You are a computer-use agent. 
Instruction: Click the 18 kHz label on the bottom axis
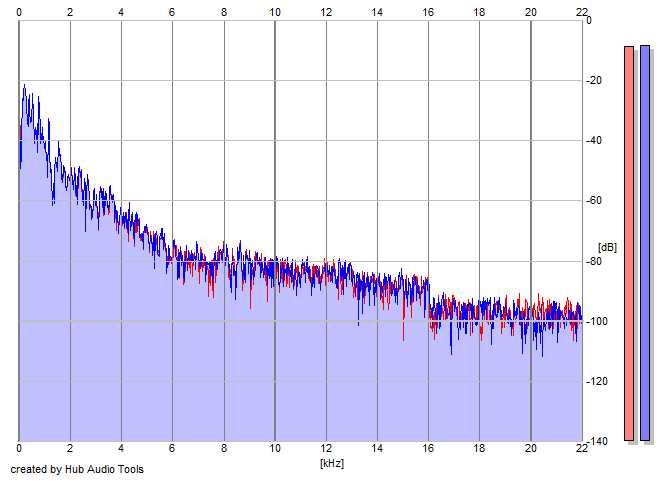(x=479, y=448)
